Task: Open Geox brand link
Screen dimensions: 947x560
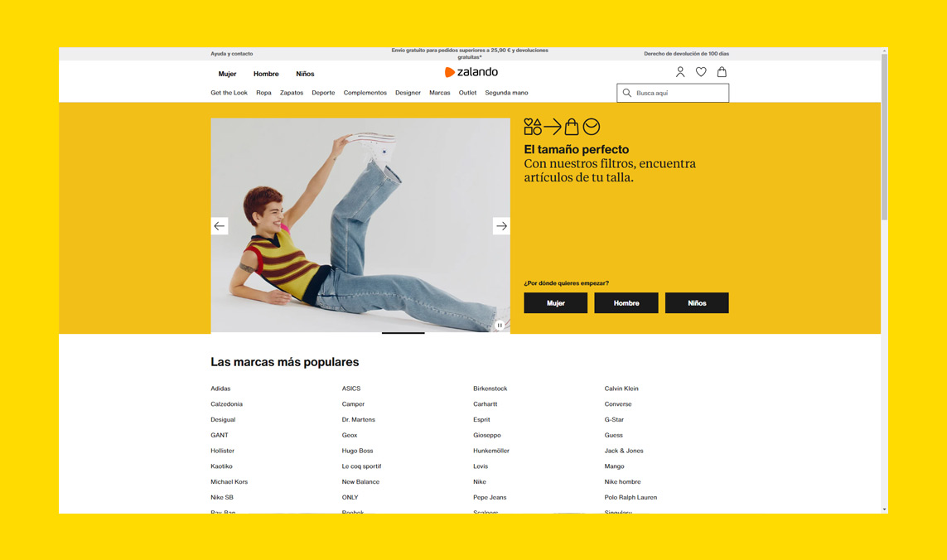Action: (x=349, y=435)
